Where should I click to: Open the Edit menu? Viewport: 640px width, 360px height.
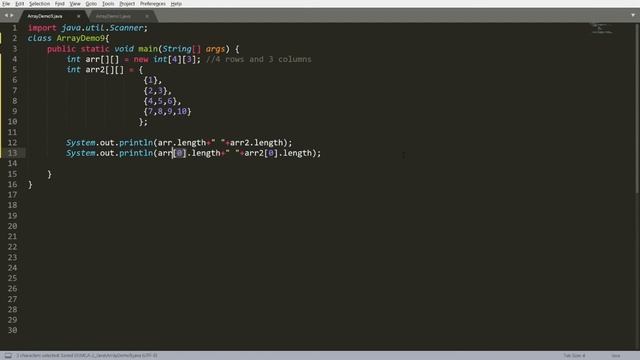pyautogui.click(x=20, y=4)
